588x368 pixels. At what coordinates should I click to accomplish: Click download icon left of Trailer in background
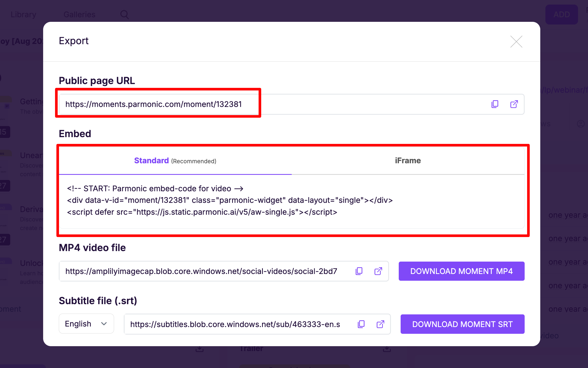tap(200, 349)
